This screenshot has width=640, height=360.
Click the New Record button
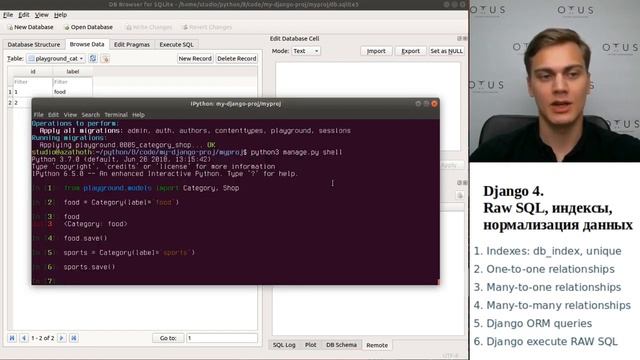195,58
